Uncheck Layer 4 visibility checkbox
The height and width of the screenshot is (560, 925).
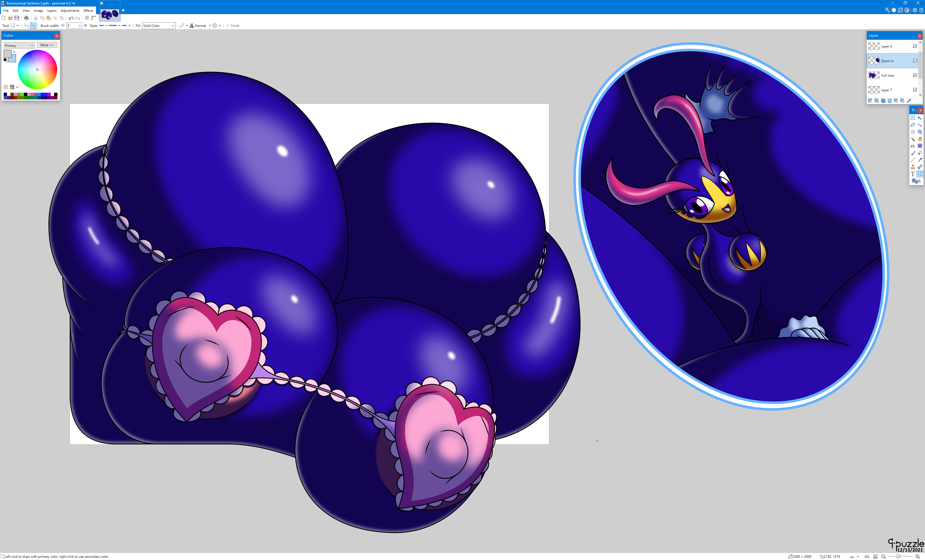[x=915, y=46]
